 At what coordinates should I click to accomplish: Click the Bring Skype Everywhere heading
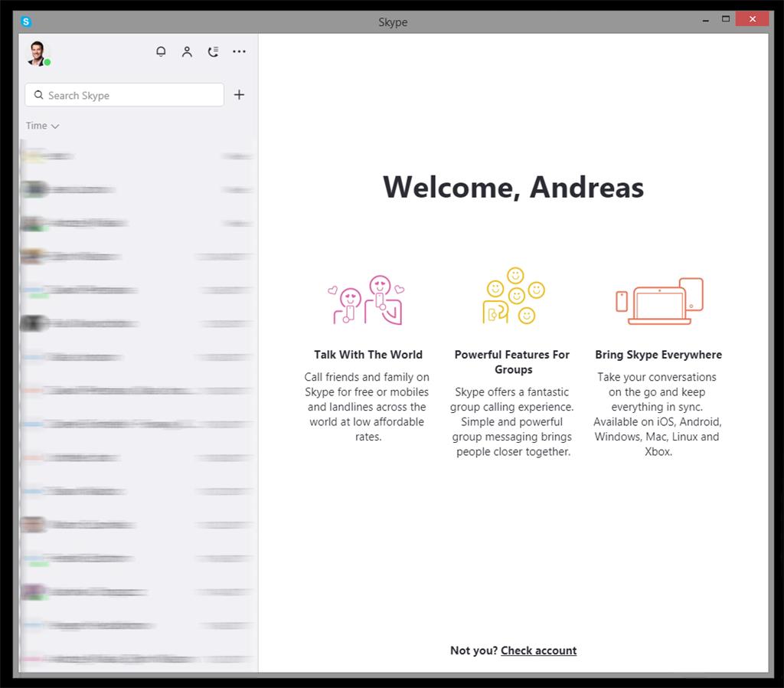coord(658,355)
